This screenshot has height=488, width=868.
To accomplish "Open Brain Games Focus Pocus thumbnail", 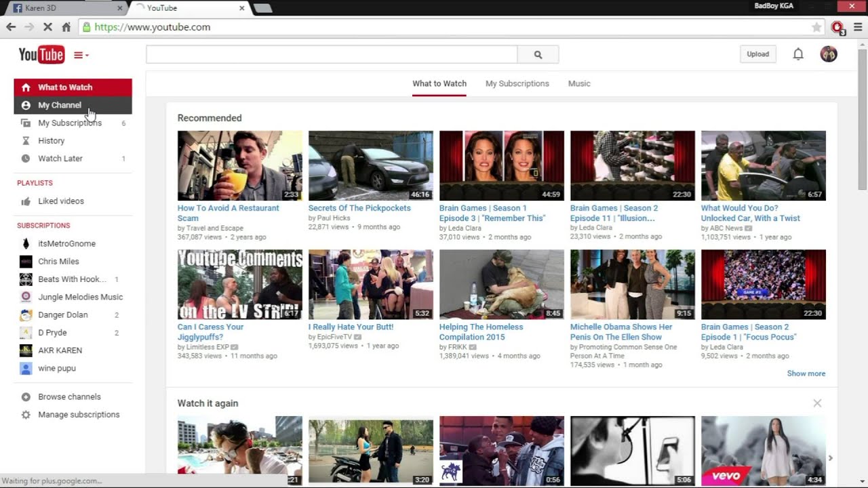I will [764, 285].
